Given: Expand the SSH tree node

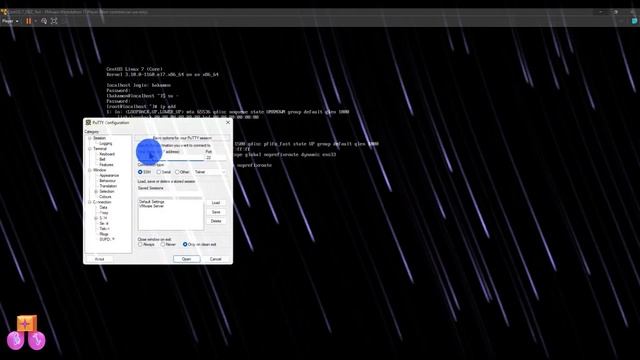Looking at the screenshot, I should pos(96,218).
